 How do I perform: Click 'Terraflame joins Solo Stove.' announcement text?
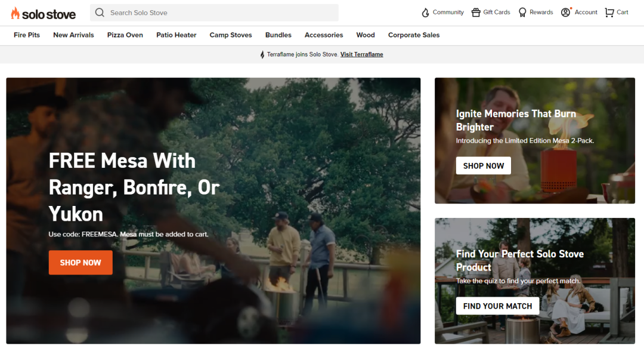coord(303,54)
